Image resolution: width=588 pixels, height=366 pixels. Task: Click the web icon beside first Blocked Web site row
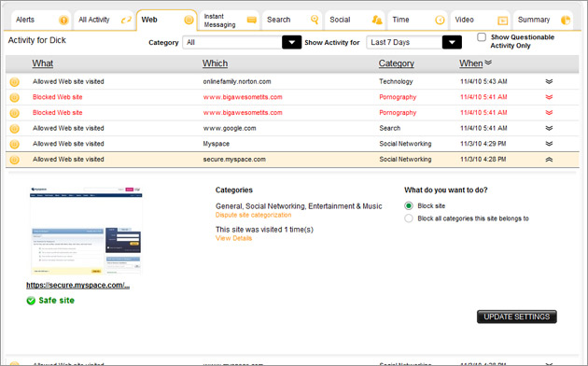(14, 97)
